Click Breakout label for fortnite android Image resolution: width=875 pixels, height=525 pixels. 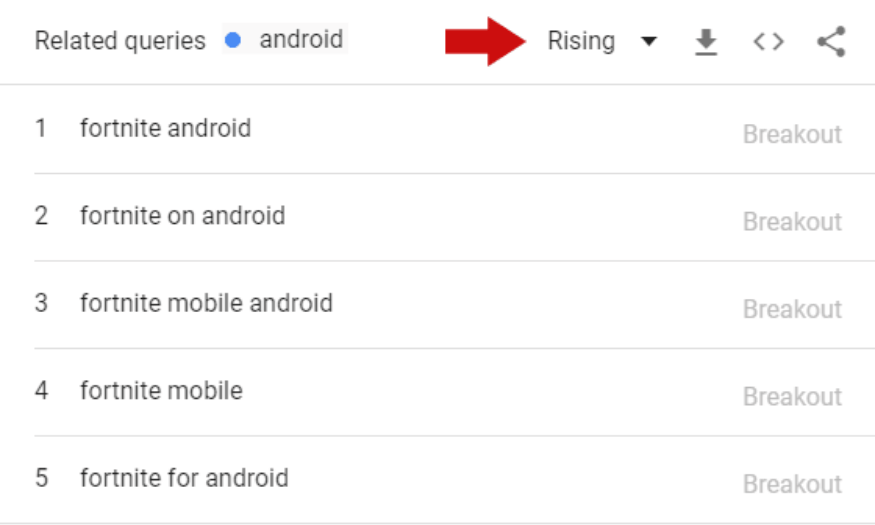tap(792, 134)
